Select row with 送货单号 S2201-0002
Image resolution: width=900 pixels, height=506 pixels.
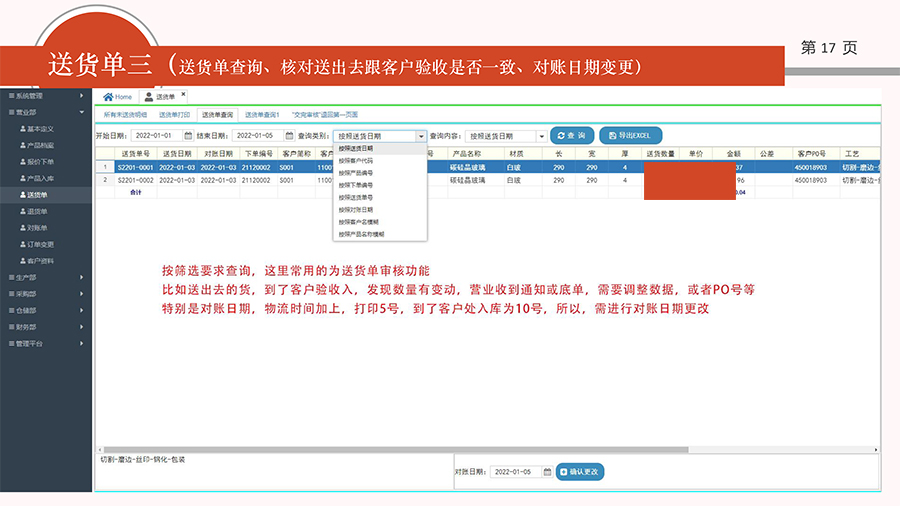tap(488, 180)
